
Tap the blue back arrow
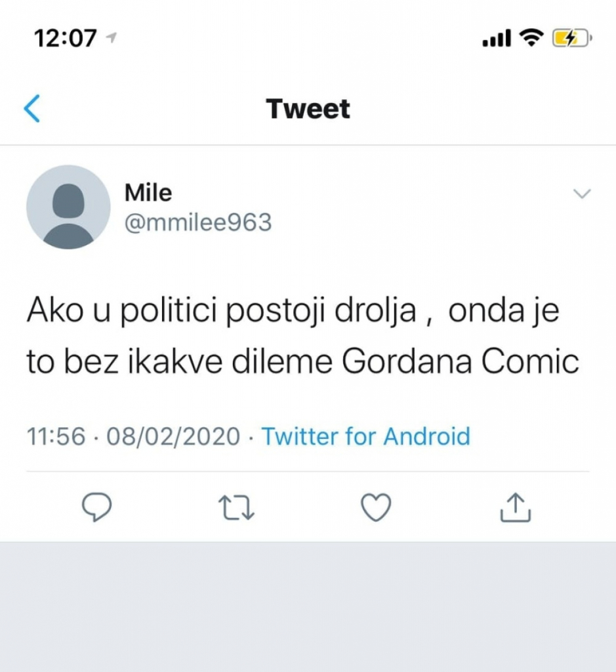[x=32, y=109]
